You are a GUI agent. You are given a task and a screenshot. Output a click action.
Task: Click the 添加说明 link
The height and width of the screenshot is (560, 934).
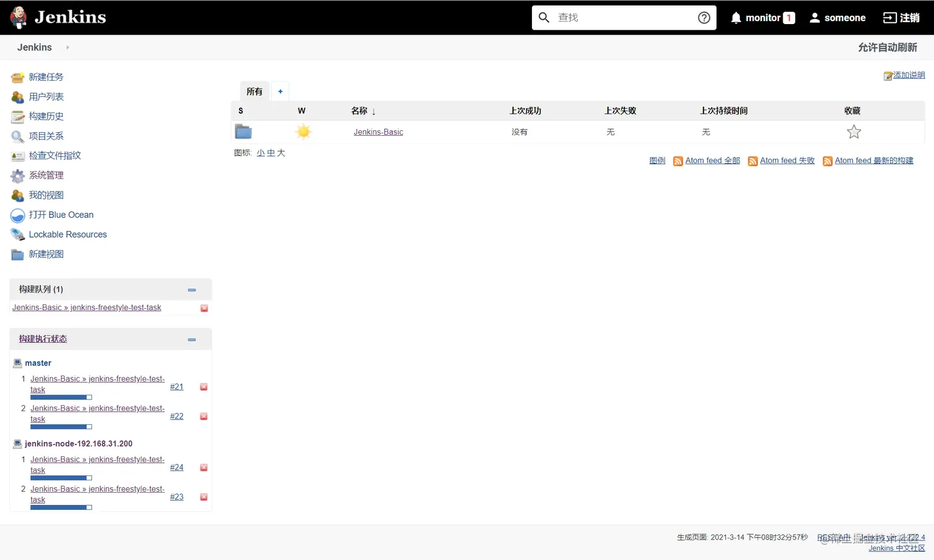pyautogui.click(x=909, y=75)
